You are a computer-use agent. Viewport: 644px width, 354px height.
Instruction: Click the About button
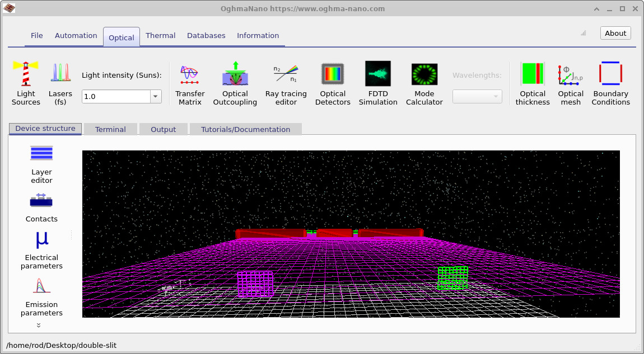(x=615, y=33)
